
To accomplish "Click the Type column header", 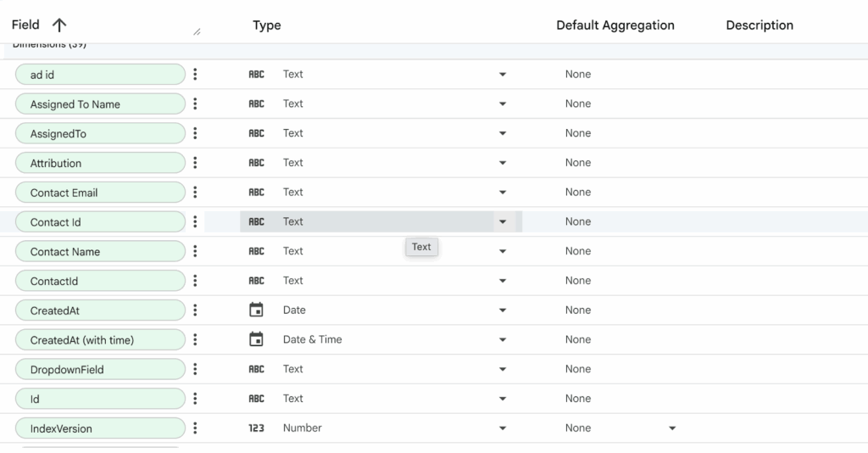I will click(266, 25).
